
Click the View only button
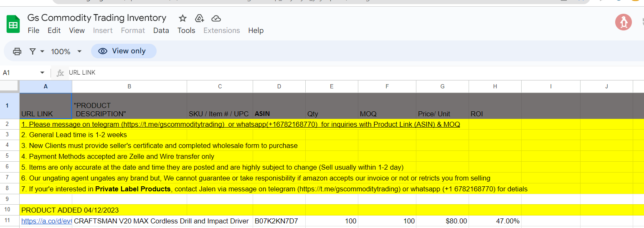124,51
